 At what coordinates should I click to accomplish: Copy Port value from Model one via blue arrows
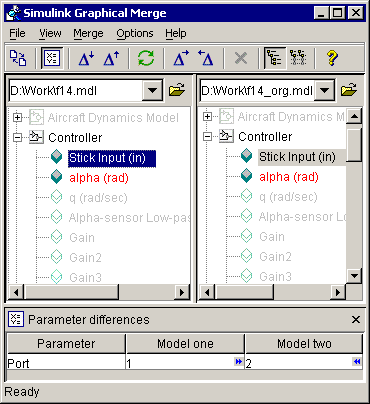[238, 362]
